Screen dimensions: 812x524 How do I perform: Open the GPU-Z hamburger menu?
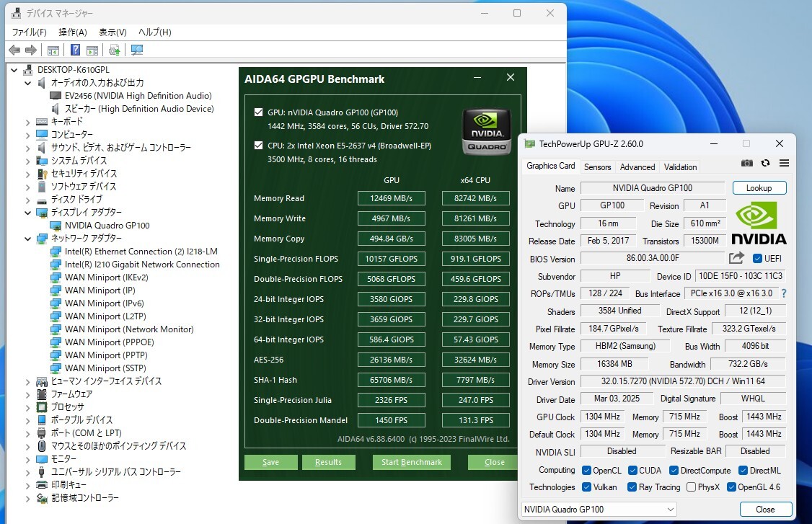pyautogui.click(x=784, y=163)
